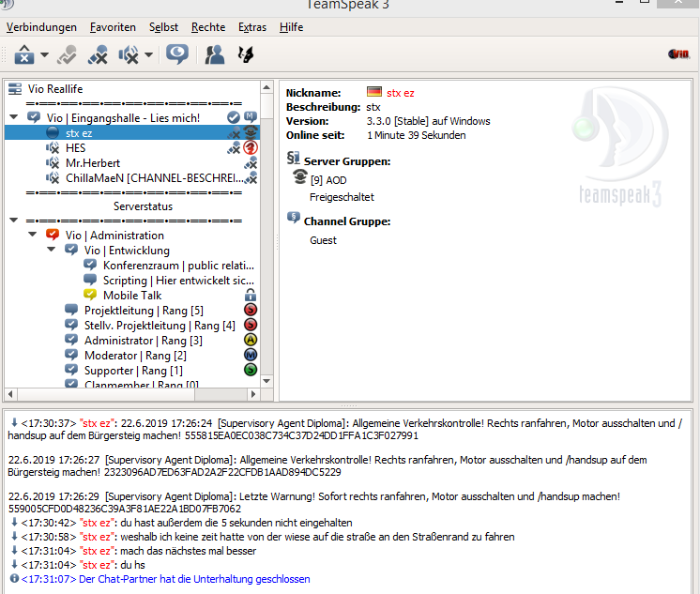Image resolution: width=700 pixels, height=594 pixels.
Task: Open the Hilfe menu
Action: click(292, 27)
